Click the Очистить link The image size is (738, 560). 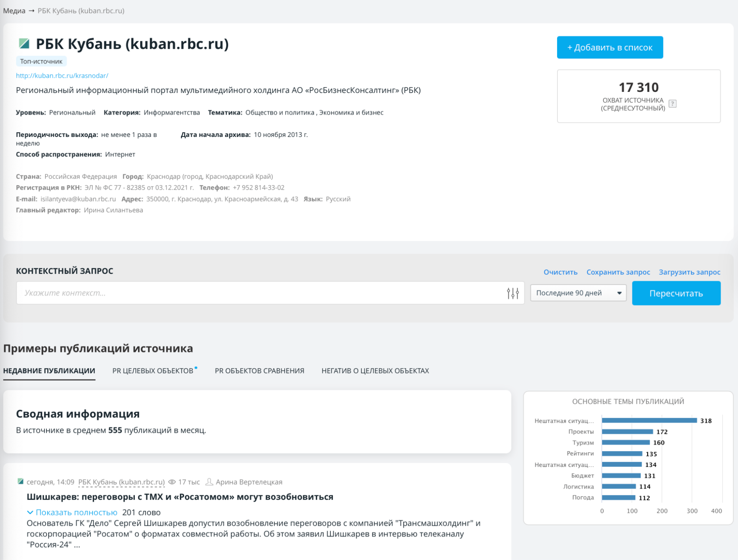coord(560,272)
